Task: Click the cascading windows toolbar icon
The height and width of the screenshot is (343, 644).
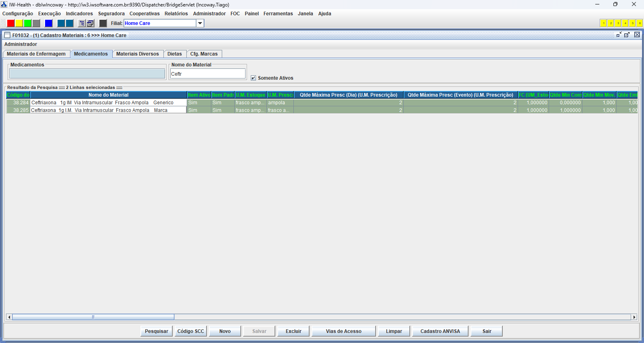Action: [91, 23]
